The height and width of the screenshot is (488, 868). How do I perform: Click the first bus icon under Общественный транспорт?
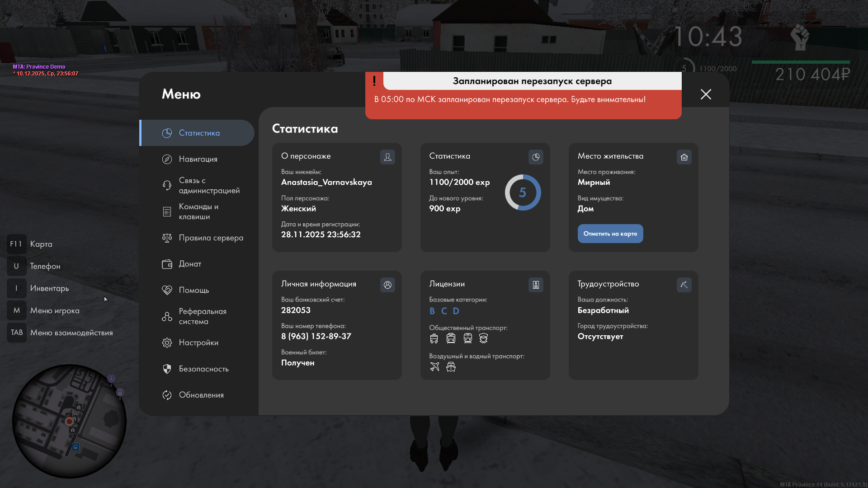pos(434,338)
